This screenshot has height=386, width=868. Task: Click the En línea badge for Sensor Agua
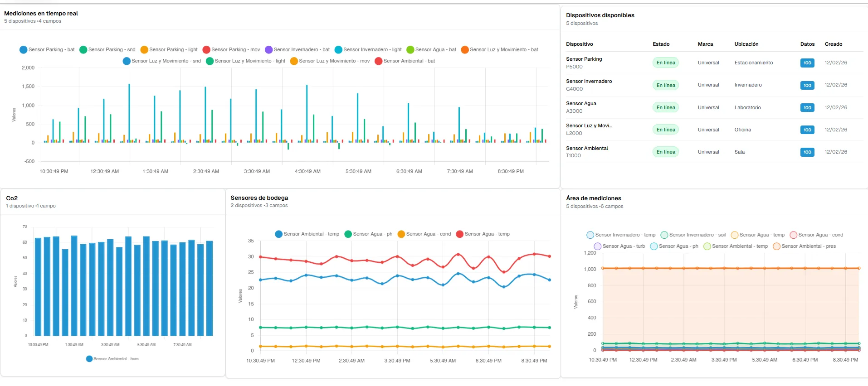tap(666, 107)
